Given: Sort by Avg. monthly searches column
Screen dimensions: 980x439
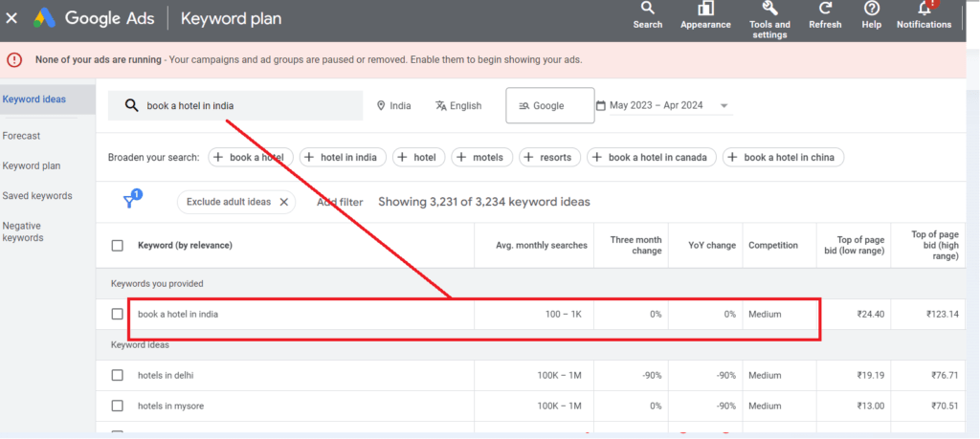Looking at the screenshot, I should point(542,246).
